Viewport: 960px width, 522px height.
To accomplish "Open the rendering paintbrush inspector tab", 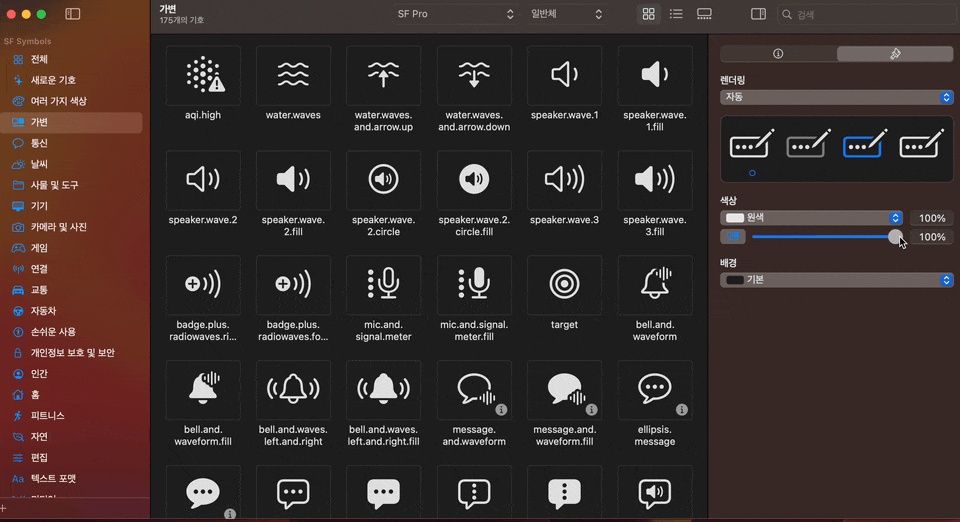I will click(x=895, y=54).
